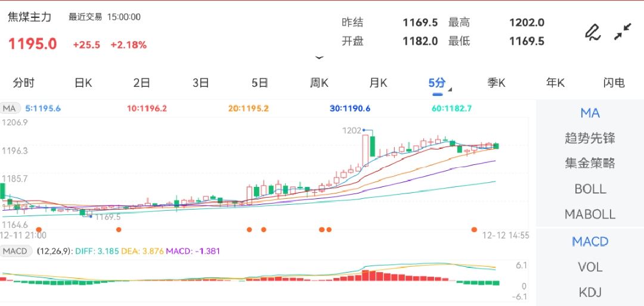Viewport: 644px width, 306px height.
Task: Select the 2日 tab
Action: tap(142, 83)
